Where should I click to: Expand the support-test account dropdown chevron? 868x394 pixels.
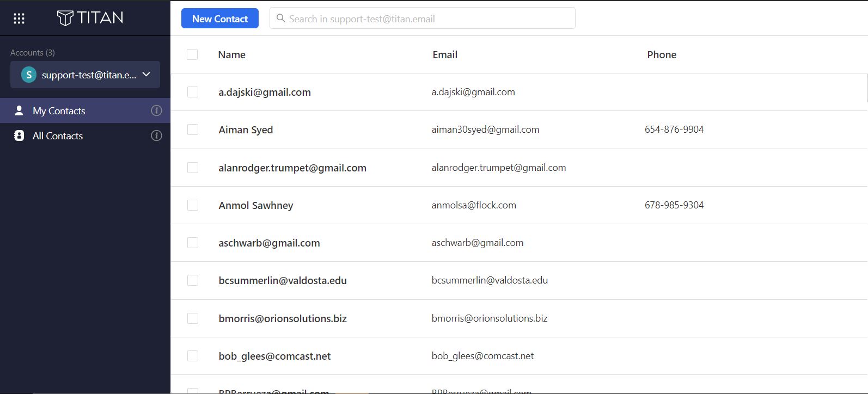(146, 75)
